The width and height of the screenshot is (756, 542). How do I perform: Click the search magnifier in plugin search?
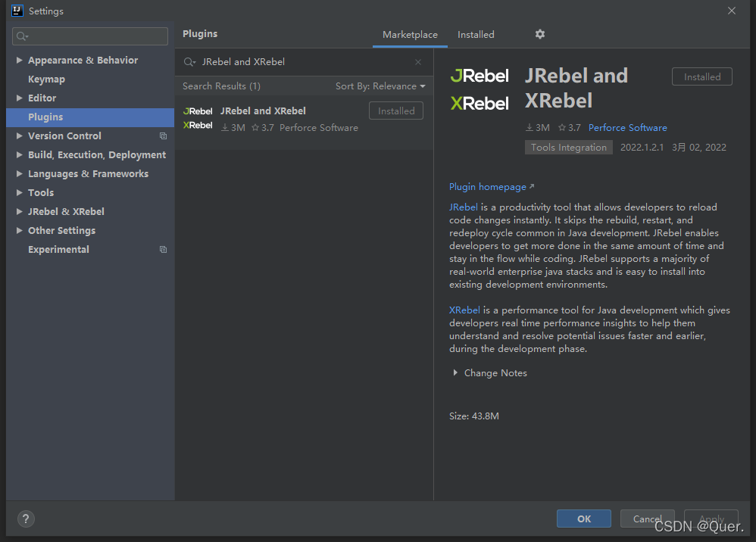(x=189, y=62)
